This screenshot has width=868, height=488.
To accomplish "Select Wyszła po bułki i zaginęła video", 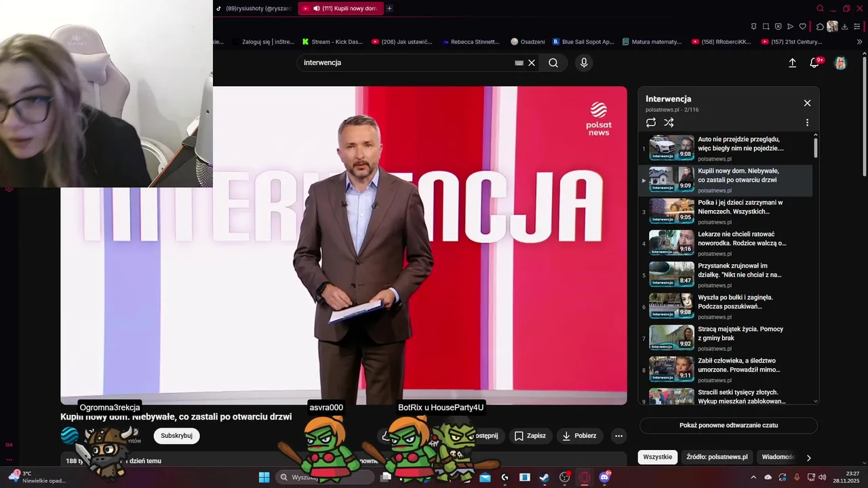I will coord(726,306).
